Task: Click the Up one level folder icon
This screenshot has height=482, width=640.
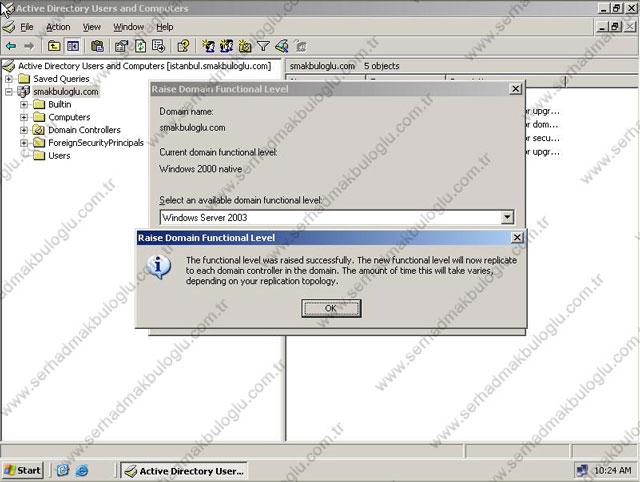Action: click(x=54, y=46)
